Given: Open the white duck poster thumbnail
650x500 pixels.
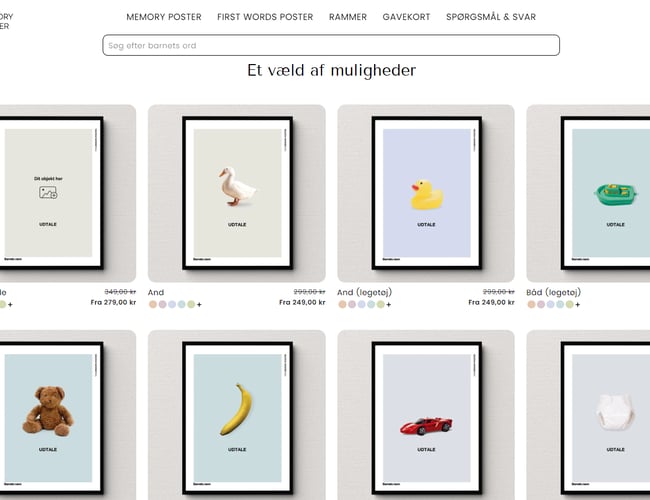Looking at the screenshot, I should [237, 193].
